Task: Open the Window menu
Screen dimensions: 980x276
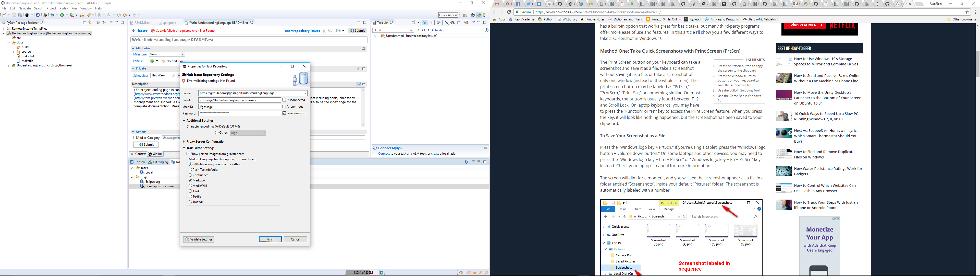Action: click(x=85, y=8)
